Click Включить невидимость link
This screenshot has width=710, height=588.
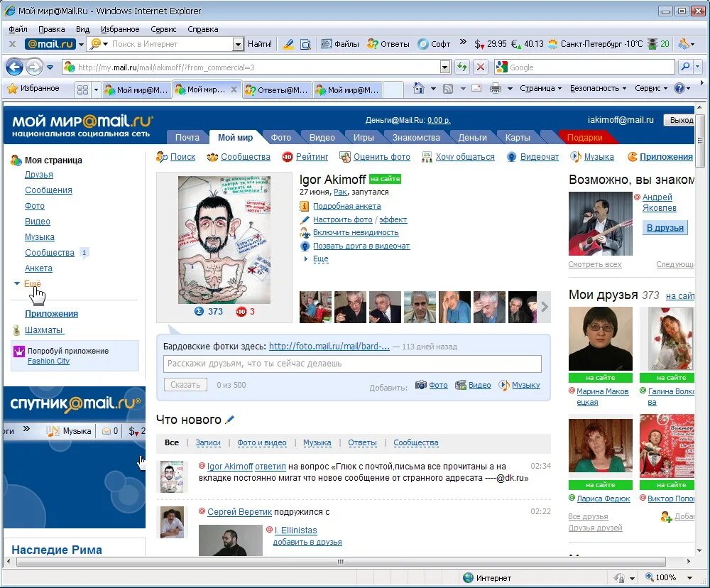[356, 232]
